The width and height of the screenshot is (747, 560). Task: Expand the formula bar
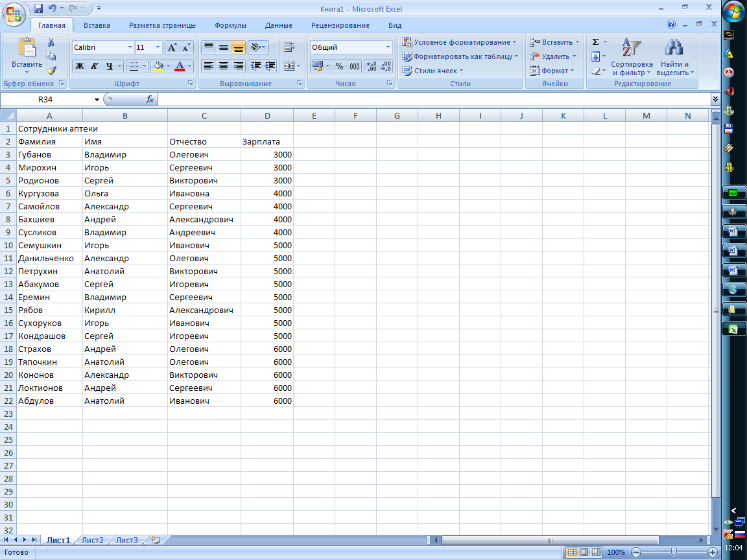(x=715, y=99)
